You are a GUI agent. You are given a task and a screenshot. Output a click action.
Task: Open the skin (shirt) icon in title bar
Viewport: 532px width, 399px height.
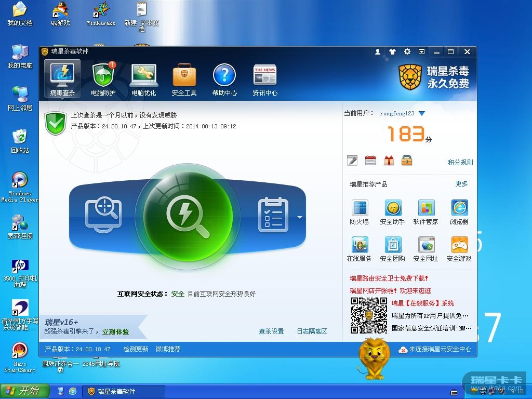click(392, 51)
